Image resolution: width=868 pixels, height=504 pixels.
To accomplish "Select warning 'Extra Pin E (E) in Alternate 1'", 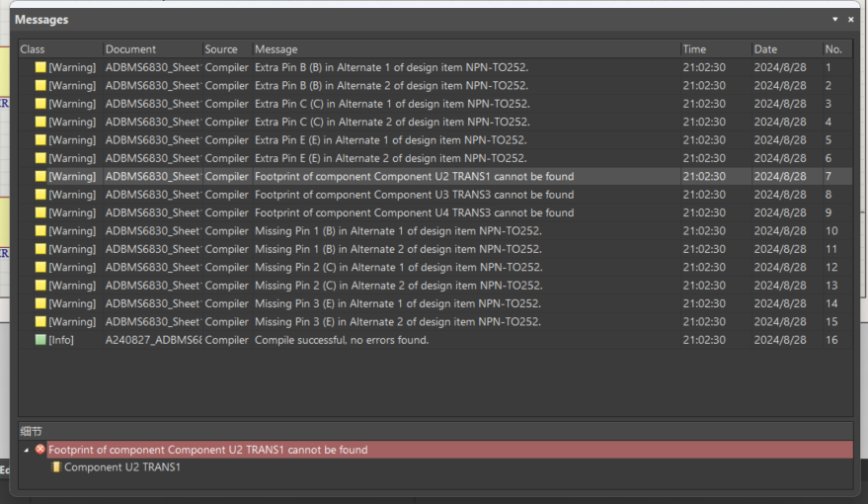I will coord(435,140).
